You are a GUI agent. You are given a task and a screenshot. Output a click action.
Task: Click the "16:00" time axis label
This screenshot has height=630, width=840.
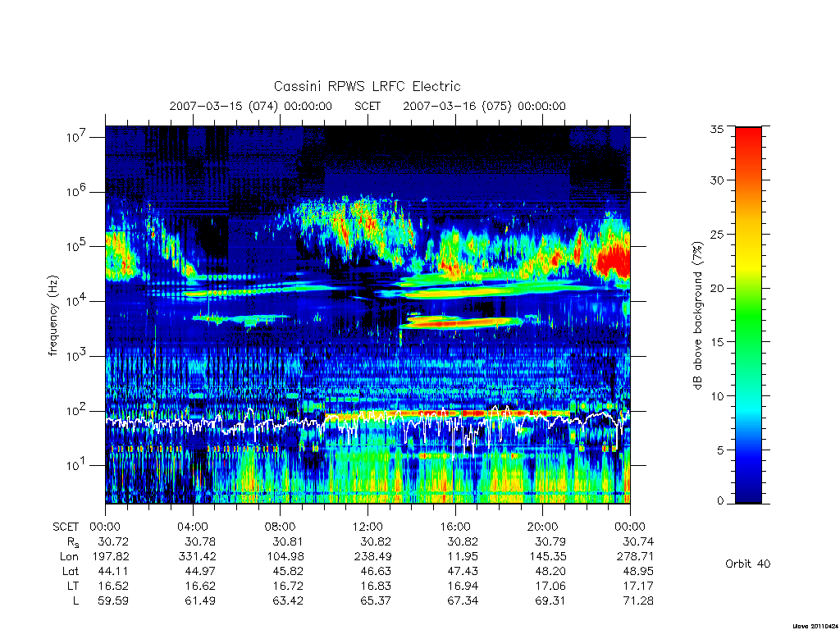(454, 527)
